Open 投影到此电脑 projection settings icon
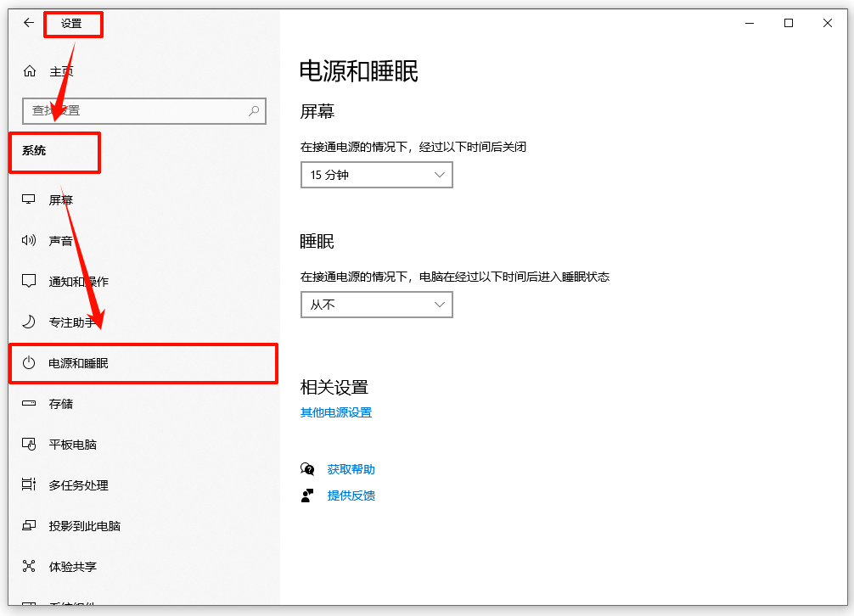This screenshot has height=616, width=854. pos(30,526)
